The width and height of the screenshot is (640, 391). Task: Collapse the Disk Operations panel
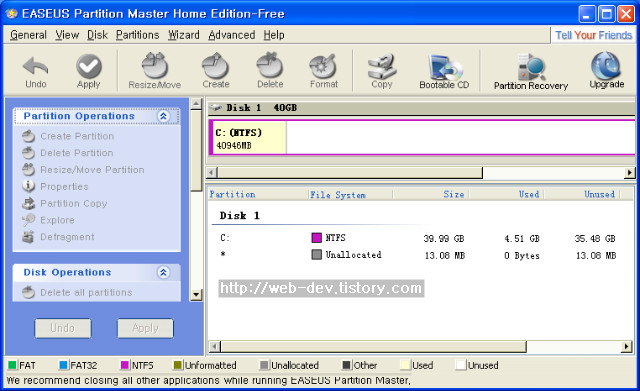[163, 272]
